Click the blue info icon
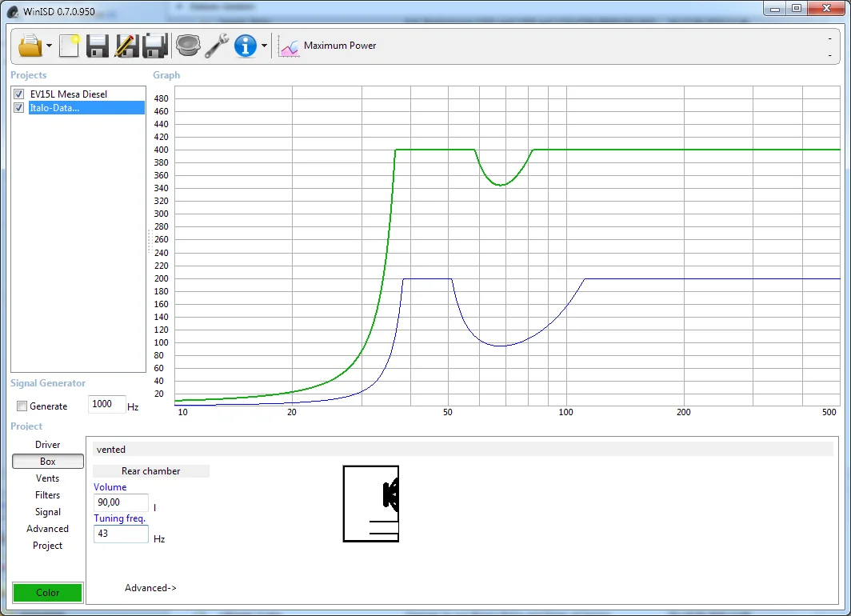This screenshot has height=616, width=851. coord(245,46)
